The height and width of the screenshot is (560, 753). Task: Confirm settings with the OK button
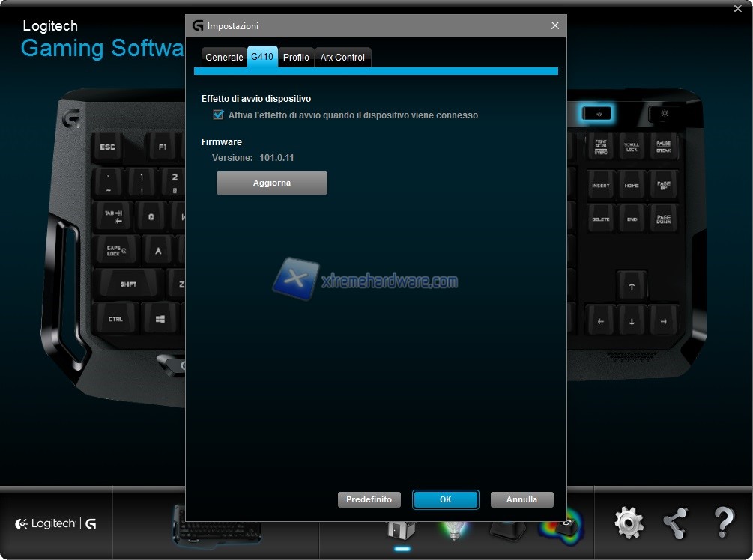[x=445, y=499]
